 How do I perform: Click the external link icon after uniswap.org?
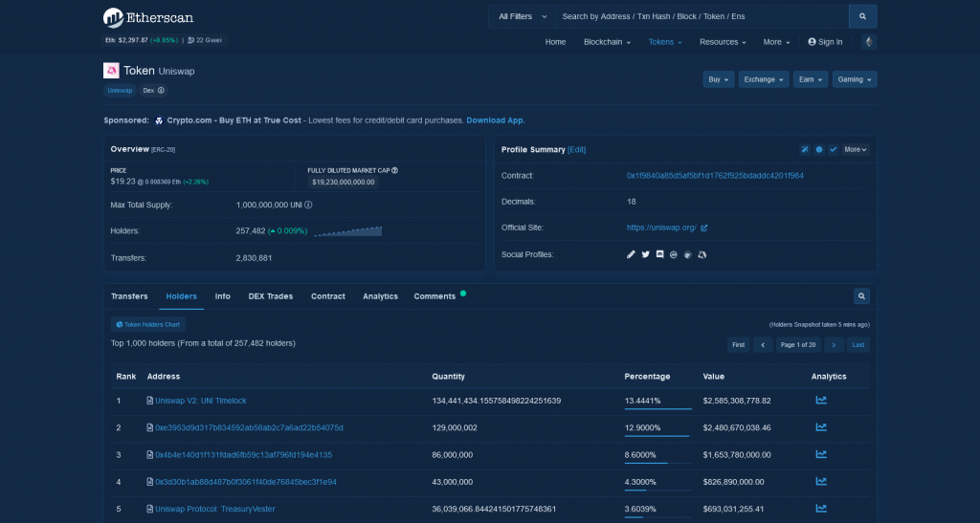point(703,228)
